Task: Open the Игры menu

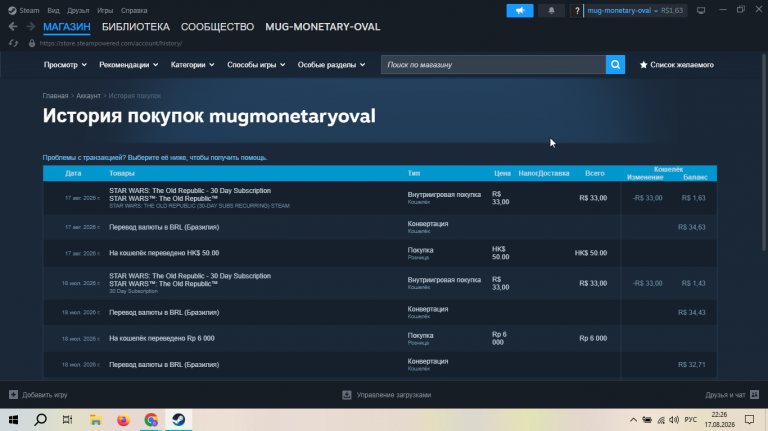Action: (105, 10)
